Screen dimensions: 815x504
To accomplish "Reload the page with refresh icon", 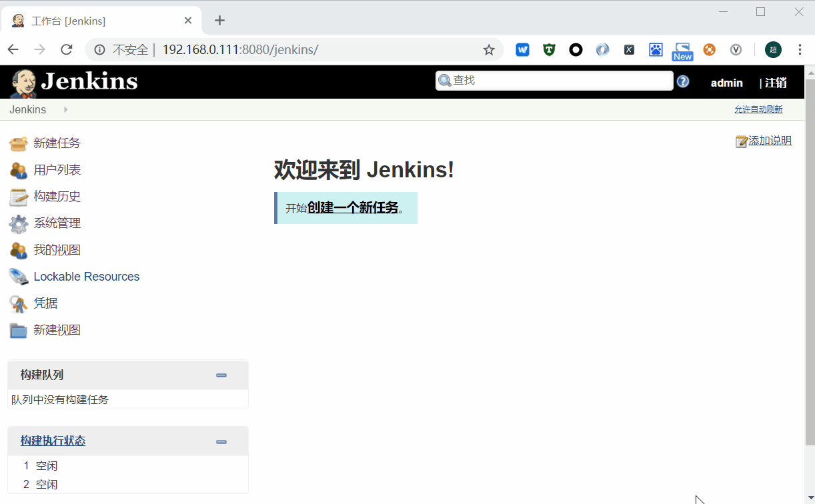I will pyautogui.click(x=67, y=50).
